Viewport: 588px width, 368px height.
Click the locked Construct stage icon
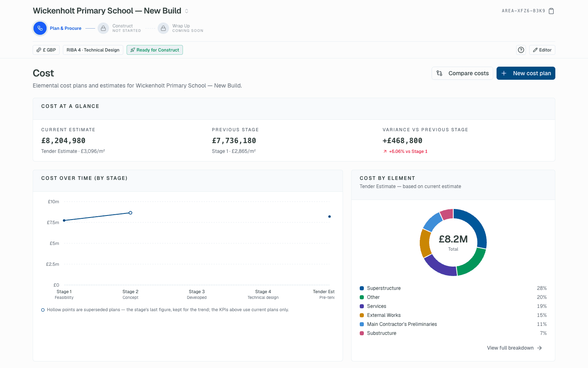coord(103,28)
